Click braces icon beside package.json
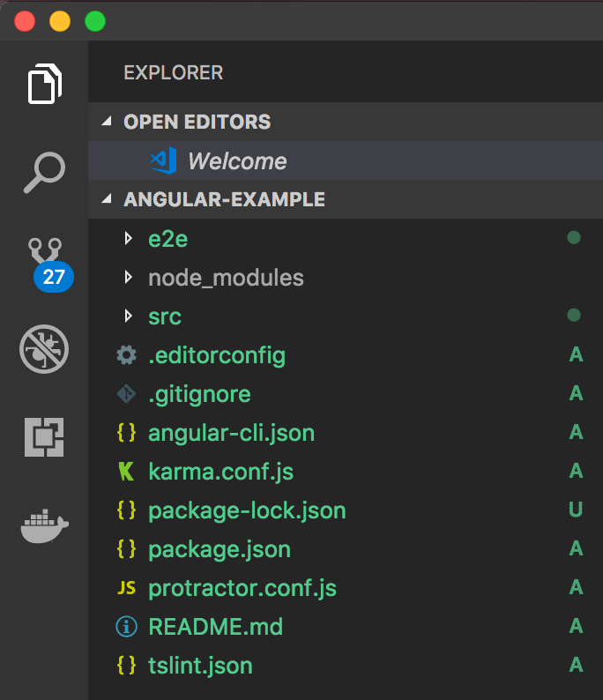 pyautogui.click(x=126, y=549)
